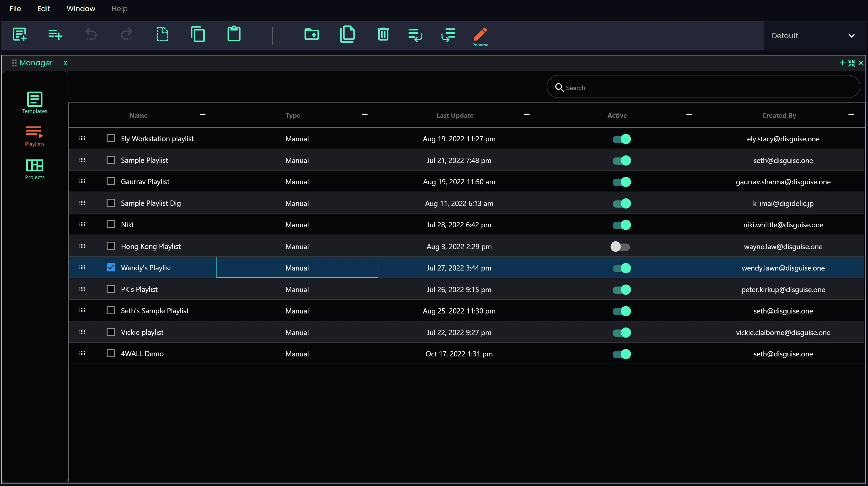Viewport: 868px width, 486px height.
Task: Open the Name column menu
Action: (202, 115)
